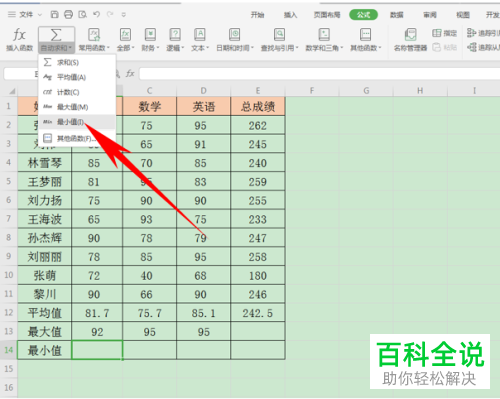Click the 总成绩 header cell
500x399 pixels.
click(258, 106)
